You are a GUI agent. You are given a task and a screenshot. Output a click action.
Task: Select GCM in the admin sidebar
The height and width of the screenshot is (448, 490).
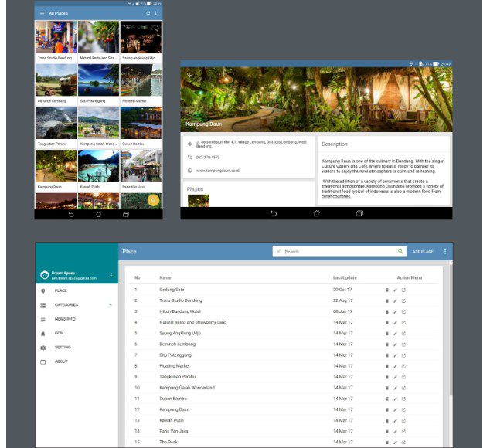(x=77, y=333)
